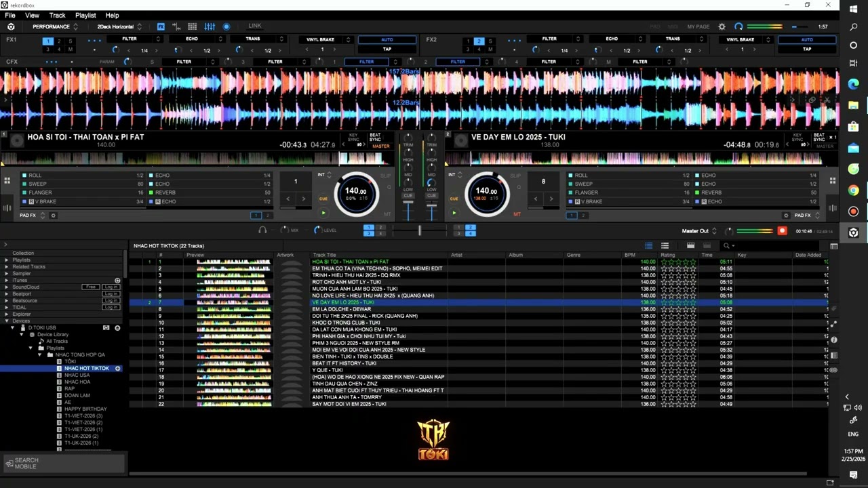Click the LINK button
This screenshot has height=488, width=868.
tap(254, 26)
